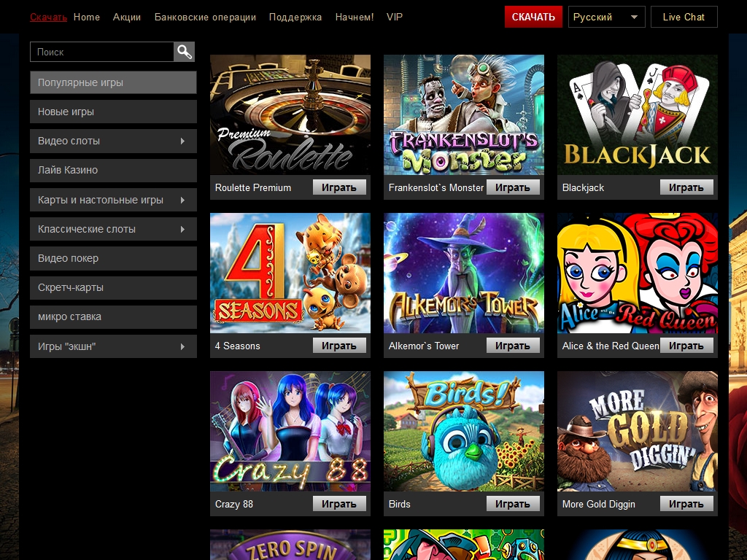This screenshot has width=747, height=560.
Task: Expand the Классические слоты arrow
Action: pyautogui.click(x=182, y=229)
